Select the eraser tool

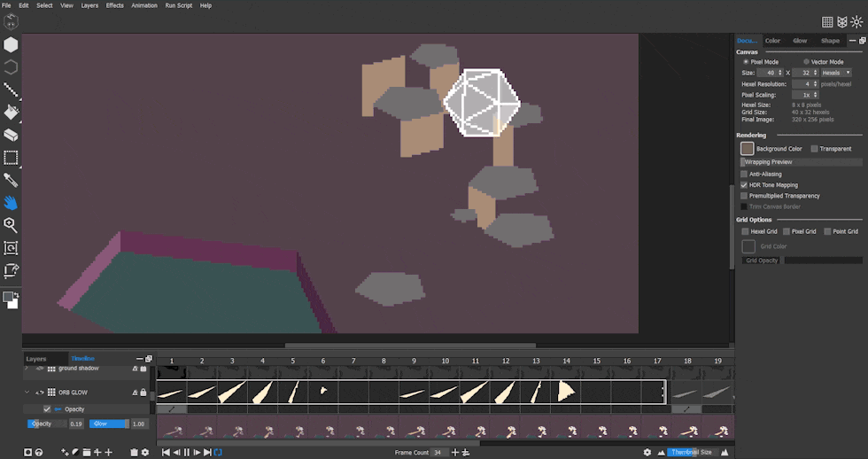[11, 136]
